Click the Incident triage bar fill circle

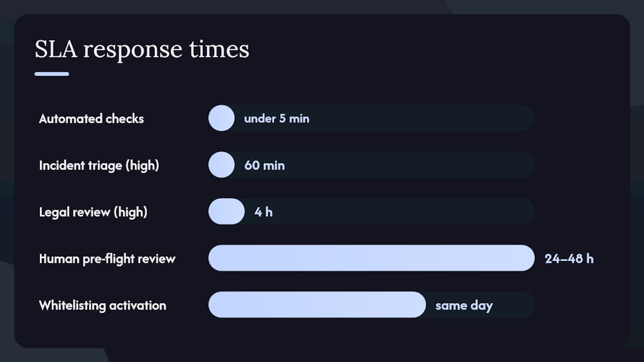pyautogui.click(x=221, y=165)
